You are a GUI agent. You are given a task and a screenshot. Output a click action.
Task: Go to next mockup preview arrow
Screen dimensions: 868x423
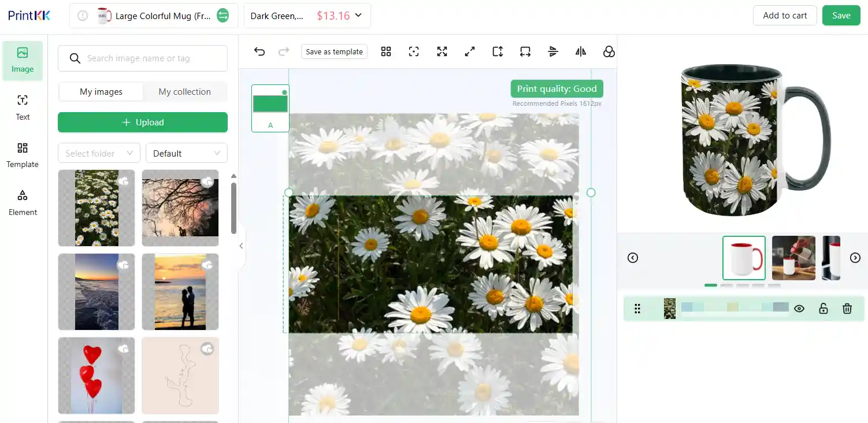tap(855, 258)
